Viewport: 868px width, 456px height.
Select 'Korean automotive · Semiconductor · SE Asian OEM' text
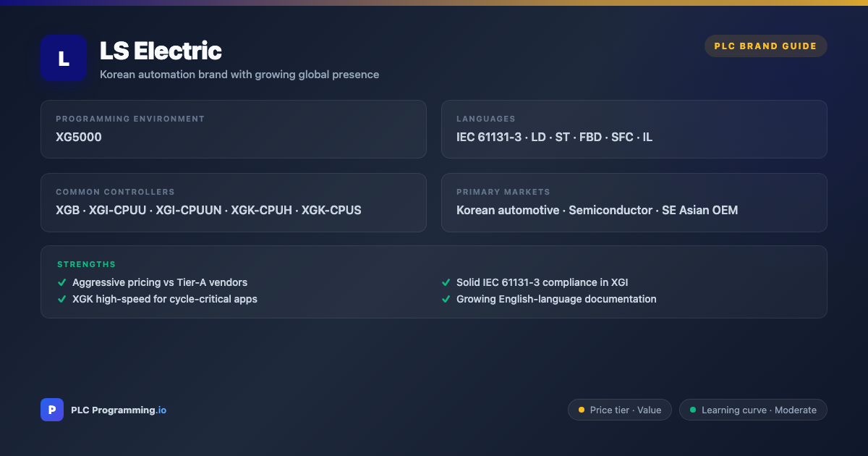coord(597,210)
